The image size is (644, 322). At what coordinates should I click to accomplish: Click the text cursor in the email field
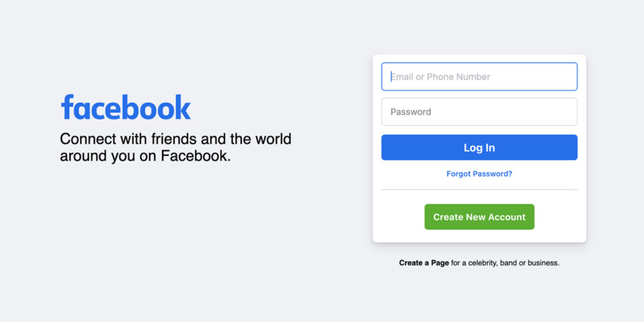(391, 76)
